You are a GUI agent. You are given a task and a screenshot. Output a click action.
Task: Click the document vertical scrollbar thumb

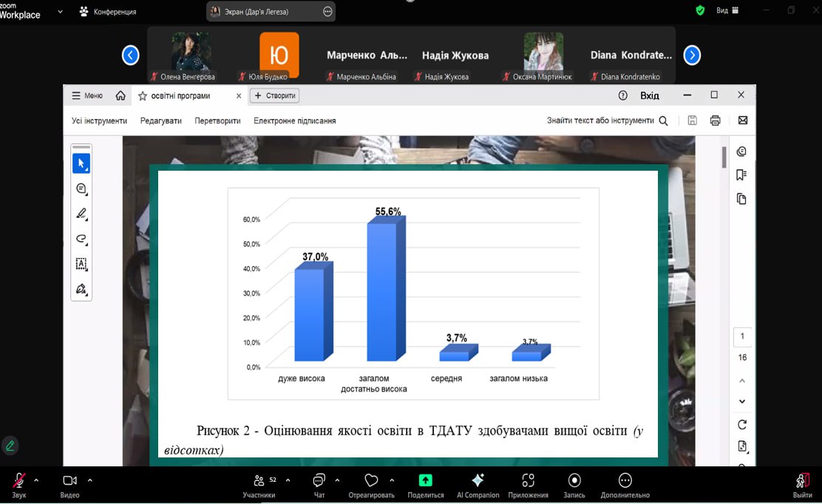[724, 157]
